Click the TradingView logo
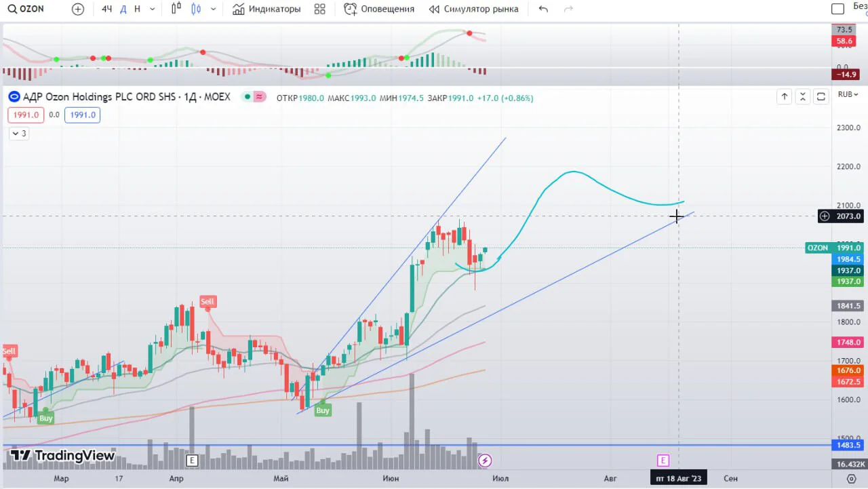Screen dimensions: 868x489 tap(62, 456)
